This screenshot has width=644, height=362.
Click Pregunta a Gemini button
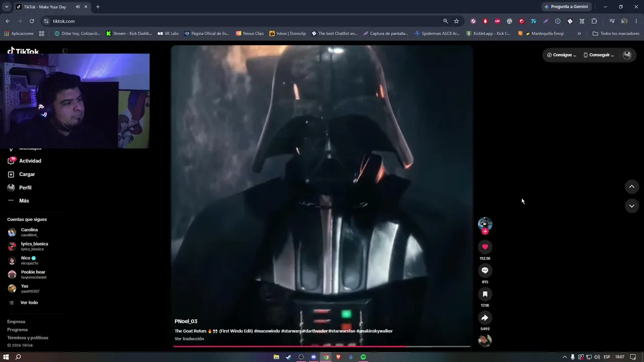click(x=566, y=7)
